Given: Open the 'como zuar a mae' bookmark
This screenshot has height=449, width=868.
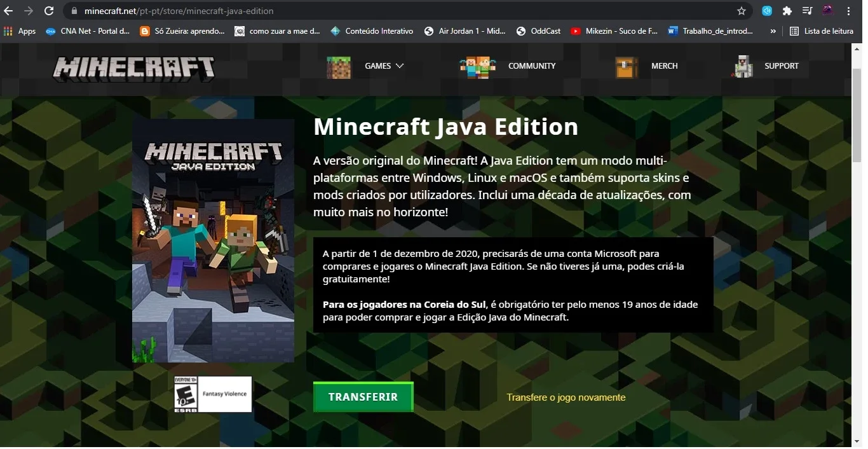Looking at the screenshot, I should (x=278, y=31).
